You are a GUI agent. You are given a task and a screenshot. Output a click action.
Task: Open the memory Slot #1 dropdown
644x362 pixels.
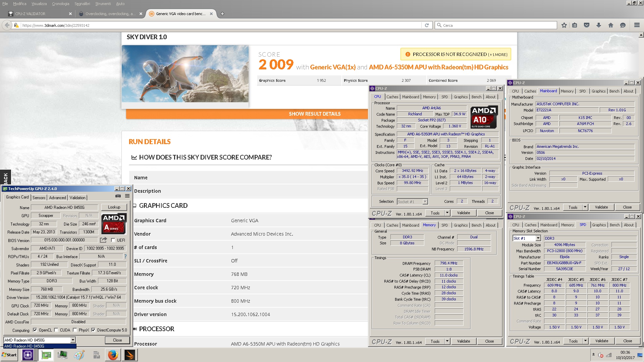point(538,238)
